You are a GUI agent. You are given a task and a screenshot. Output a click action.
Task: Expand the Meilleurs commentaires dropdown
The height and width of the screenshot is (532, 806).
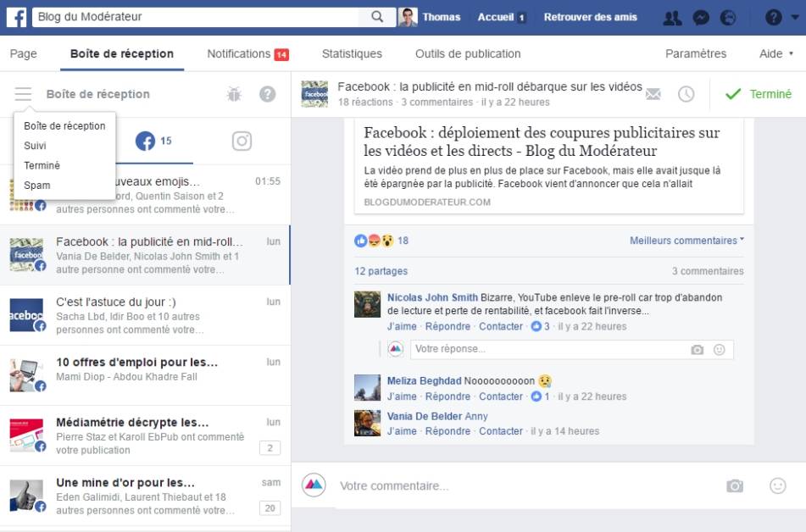pyautogui.click(x=686, y=241)
